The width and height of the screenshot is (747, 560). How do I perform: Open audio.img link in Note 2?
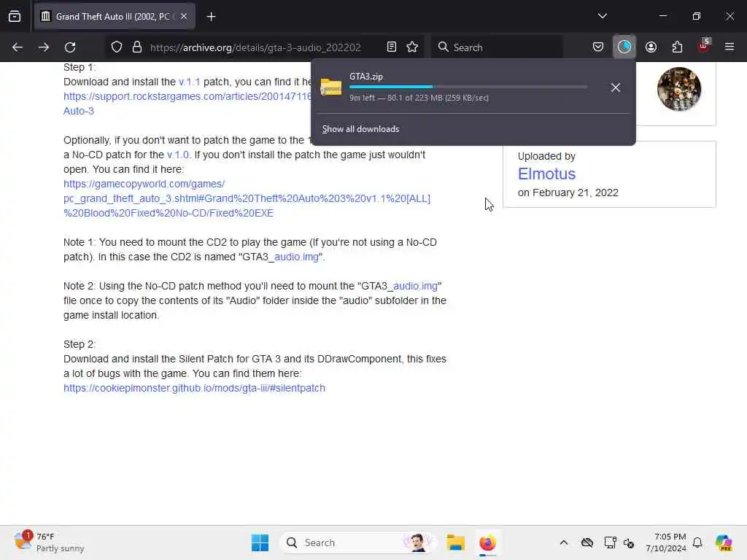click(415, 286)
